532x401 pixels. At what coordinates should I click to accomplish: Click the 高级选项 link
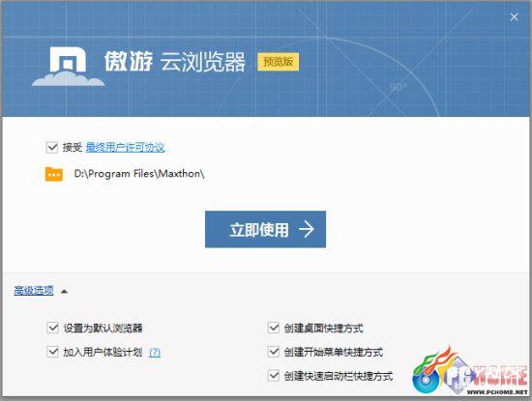[34, 291]
